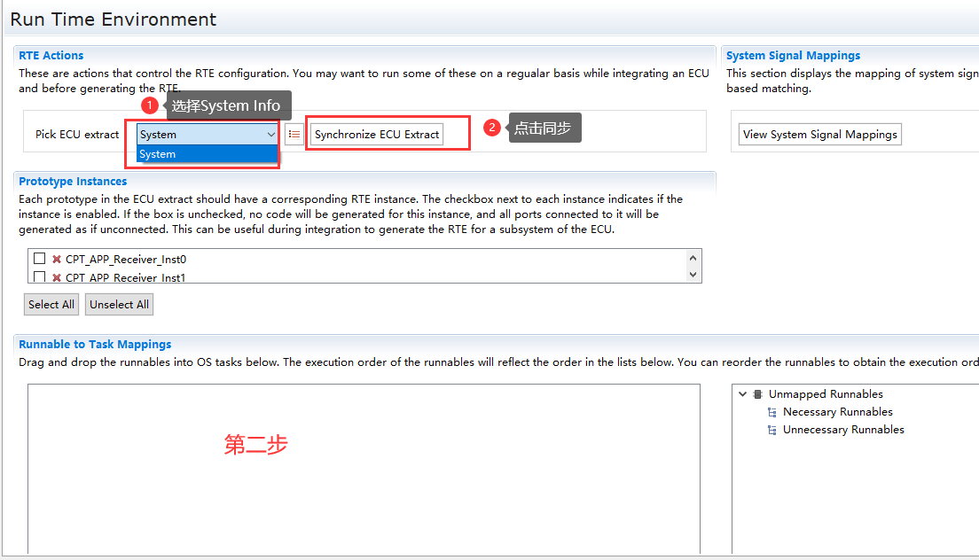979x560 pixels.
Task: Click the empty OS task mapping area
Action: (364, 496)
